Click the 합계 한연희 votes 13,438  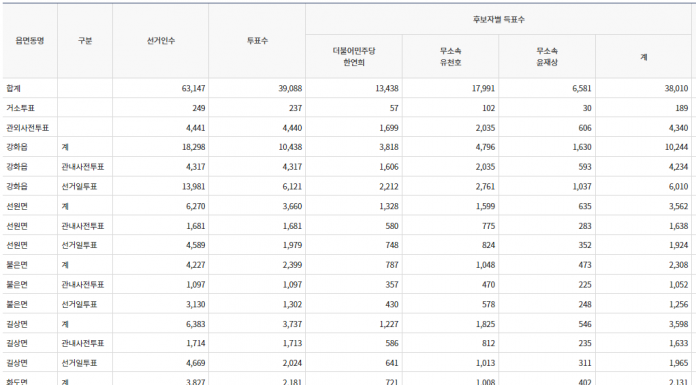coord(387,88)
